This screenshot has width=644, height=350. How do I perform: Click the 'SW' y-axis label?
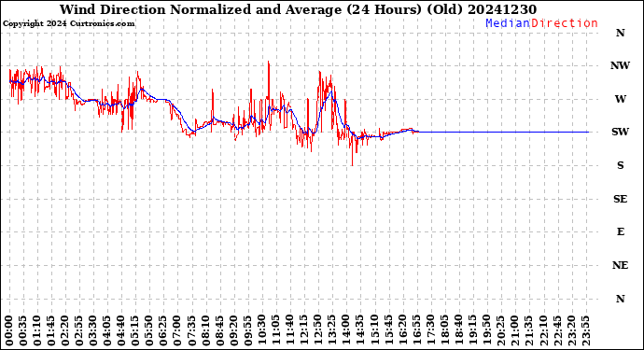point(620,132)
